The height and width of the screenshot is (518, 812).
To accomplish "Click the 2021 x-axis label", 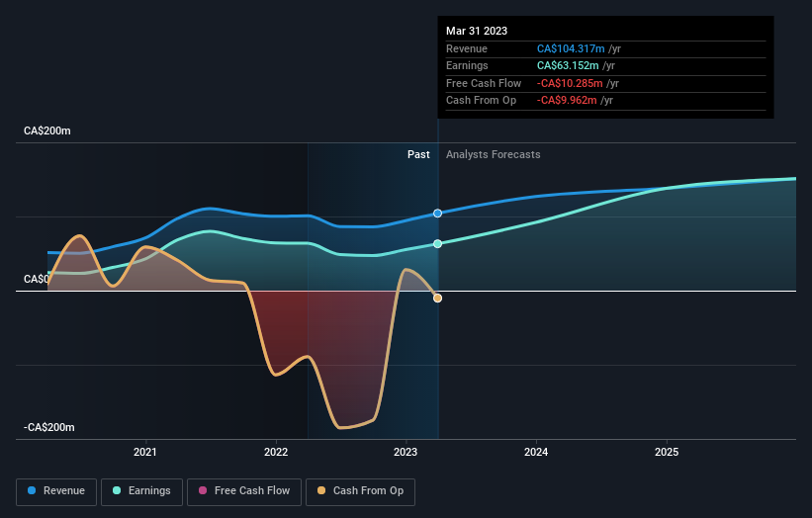I will tap(145, 452).
